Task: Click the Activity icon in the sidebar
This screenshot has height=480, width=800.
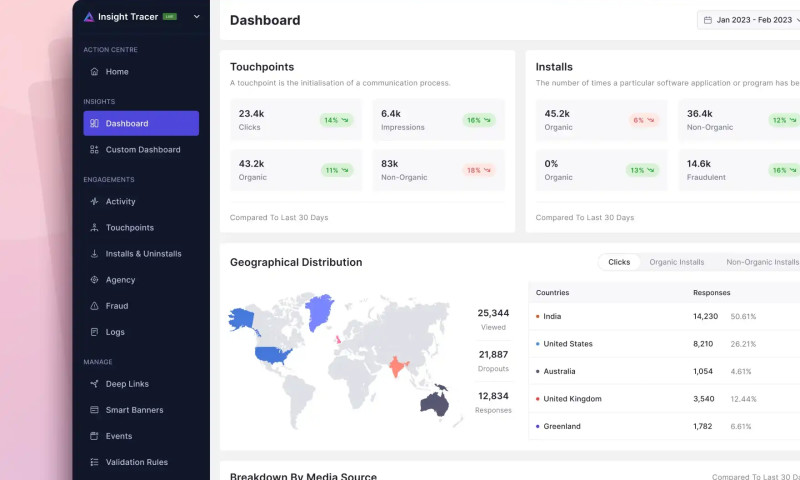Action: [x=94, y=202]
